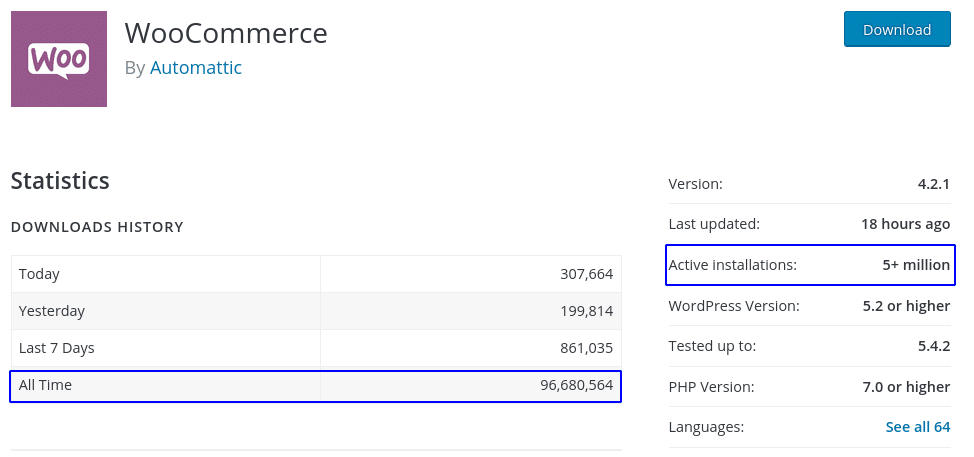The height and width of the screenshot is (457, 974).
Task: Select the value 307,664
Action: [x=586, y=274]
